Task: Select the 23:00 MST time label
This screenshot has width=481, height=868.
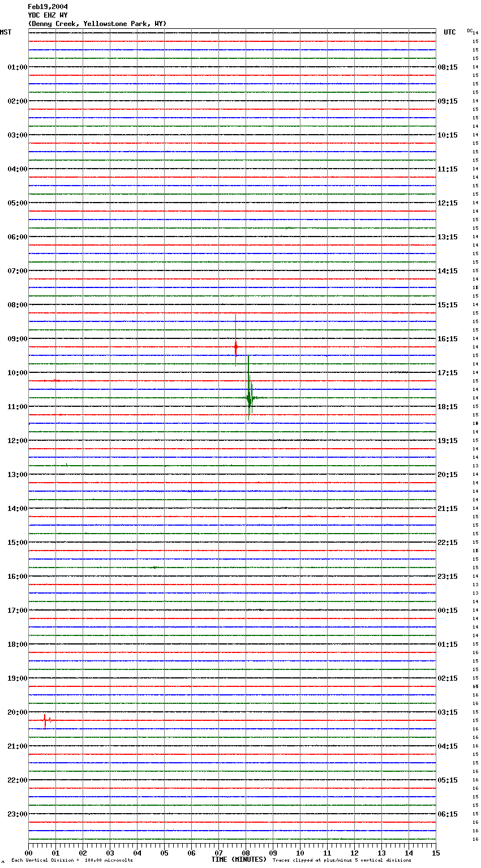Action: pyautogui.click(x=17, y=814)
